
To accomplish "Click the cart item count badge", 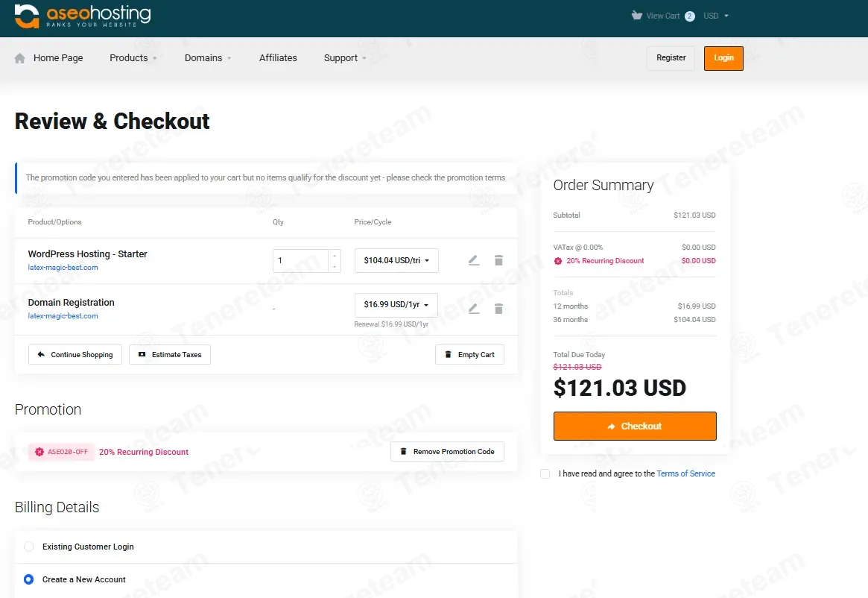I will tap(690, 16).
